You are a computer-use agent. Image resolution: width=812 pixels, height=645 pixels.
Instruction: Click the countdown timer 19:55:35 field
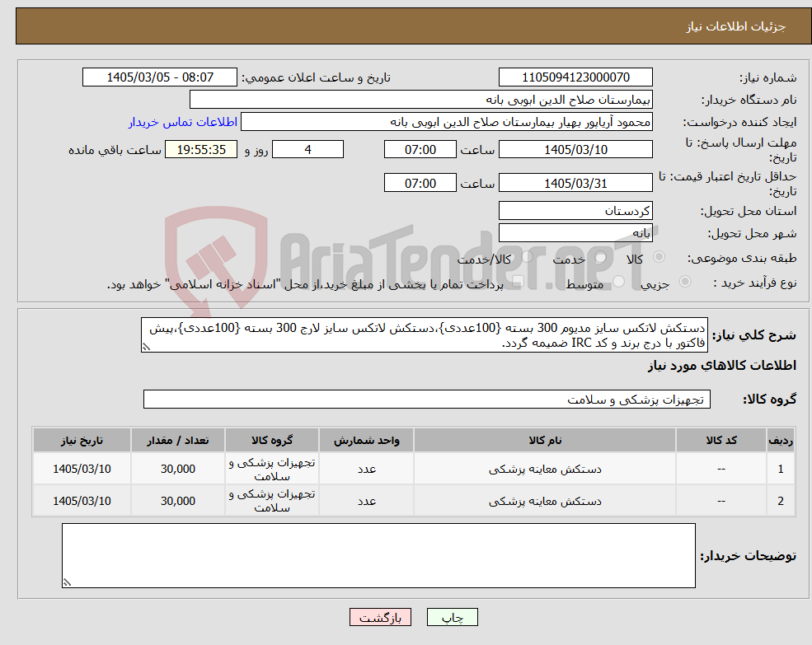pyautogui.click(x=201, y=150)
